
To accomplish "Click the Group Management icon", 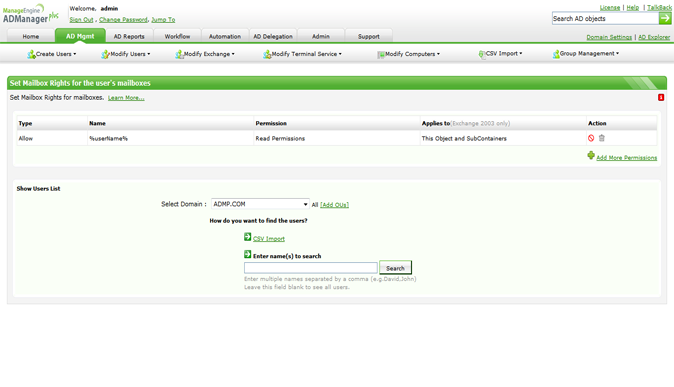I will click(556, 54).
